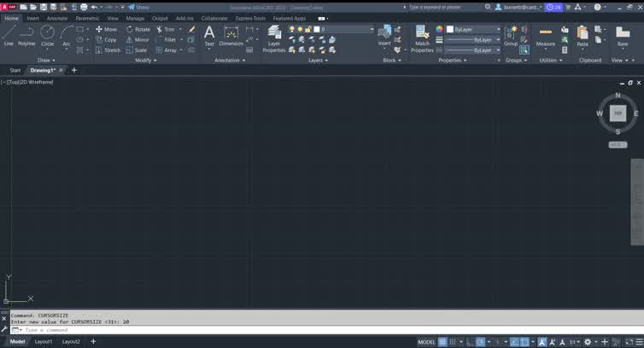Expand the Modify panel
This screenshot has width=644, height=348.
[146, 60]
